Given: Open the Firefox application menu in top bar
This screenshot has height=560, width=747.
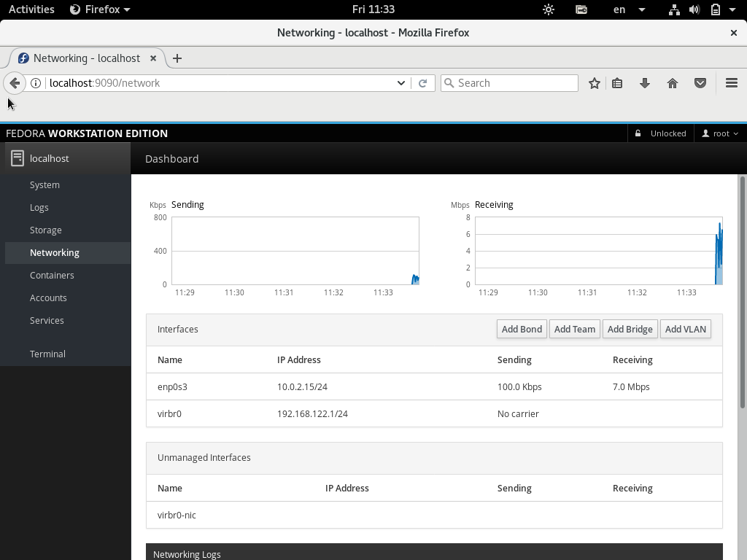Looking at the screenshot, I should 100,9.
